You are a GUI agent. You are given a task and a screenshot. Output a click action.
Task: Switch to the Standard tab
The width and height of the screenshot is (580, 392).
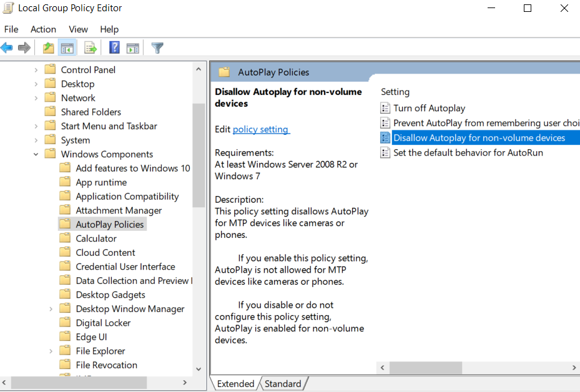click(283, 383)
